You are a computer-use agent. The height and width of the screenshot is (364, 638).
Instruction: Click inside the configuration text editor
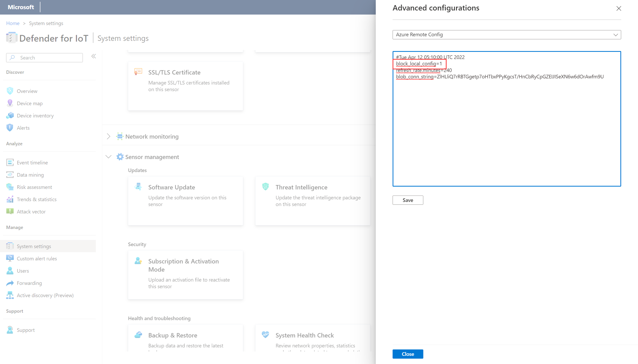506,130
